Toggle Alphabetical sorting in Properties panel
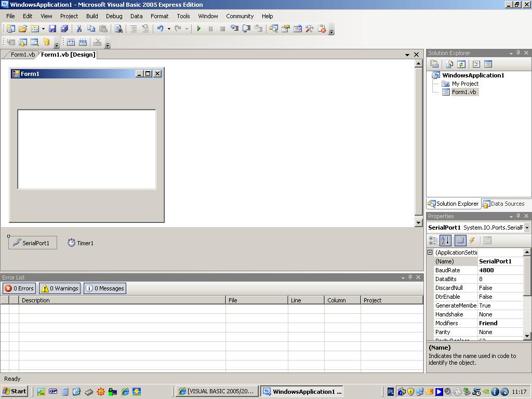532x399 pixels. [445, 240]
